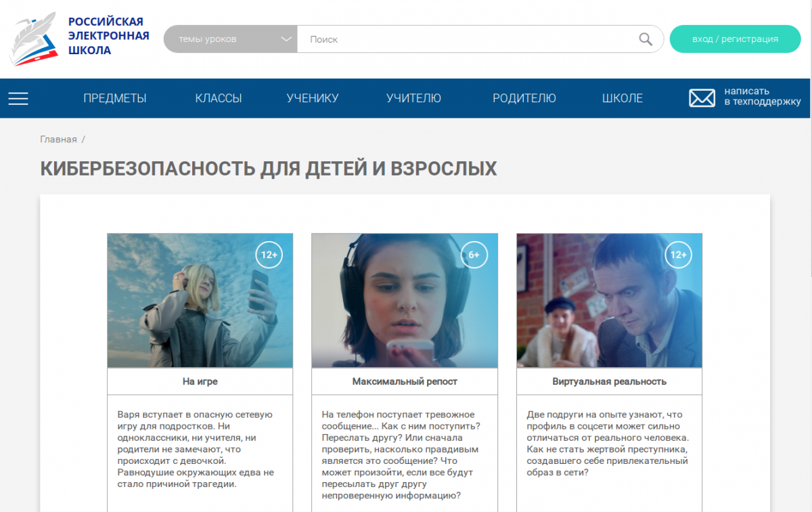This screenshot has width=812, height=512.
Task: Click the Главная breadcrumb link
Action: [x=58, y=140]
